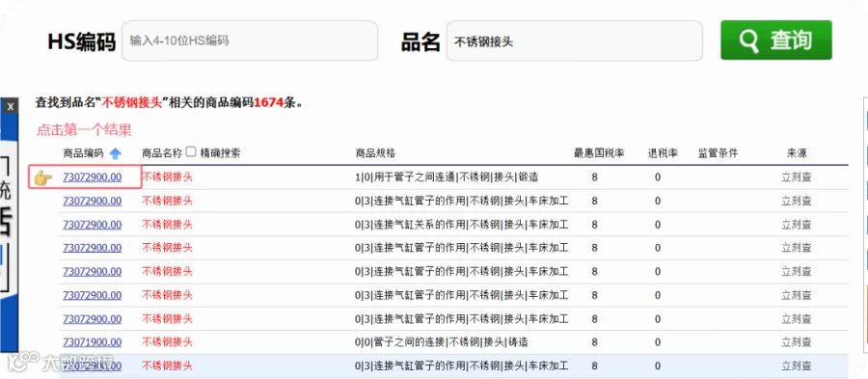
Task: Click 不锈钢接头 name in the 锻造 row
Action: (x=167, y=177)
